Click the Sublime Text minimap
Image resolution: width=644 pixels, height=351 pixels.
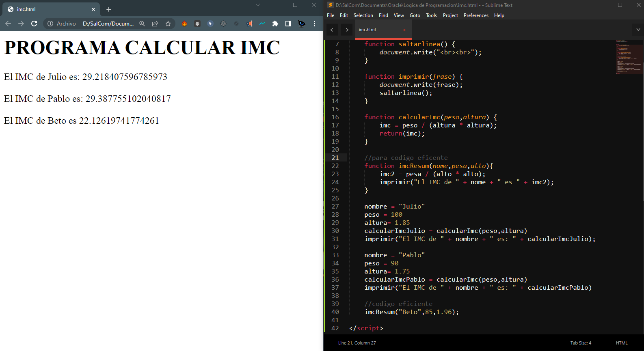coord(629,57)
